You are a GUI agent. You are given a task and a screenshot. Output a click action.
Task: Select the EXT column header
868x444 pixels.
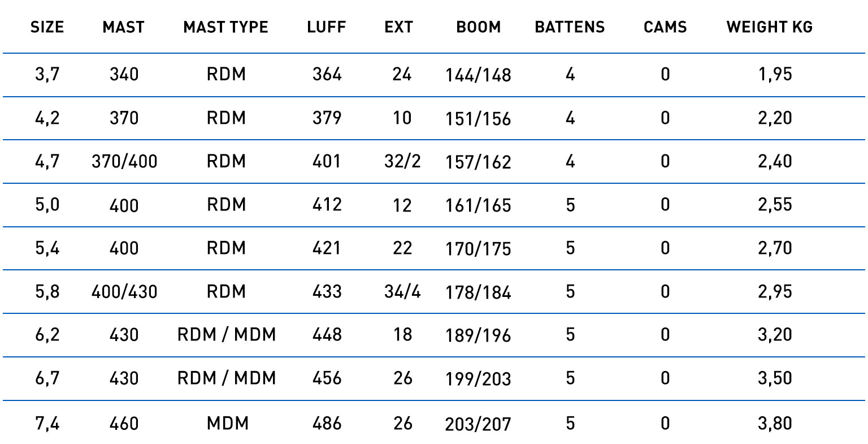[x=398, y=27]
